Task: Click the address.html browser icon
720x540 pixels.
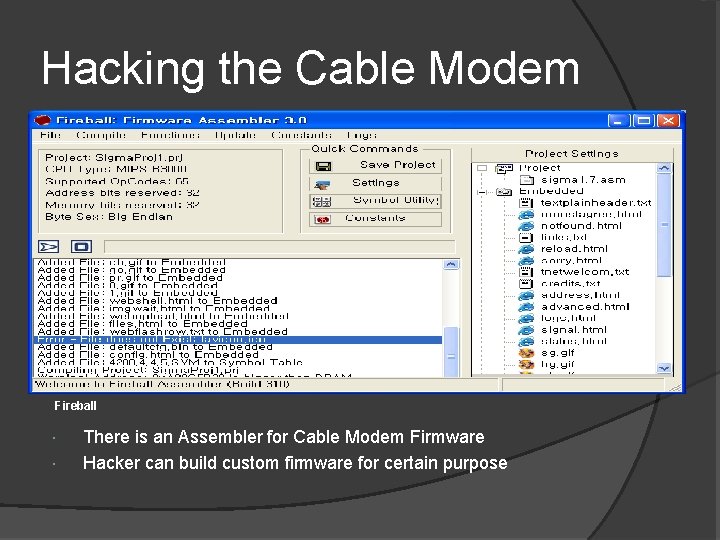Action: tap(526, 295)
